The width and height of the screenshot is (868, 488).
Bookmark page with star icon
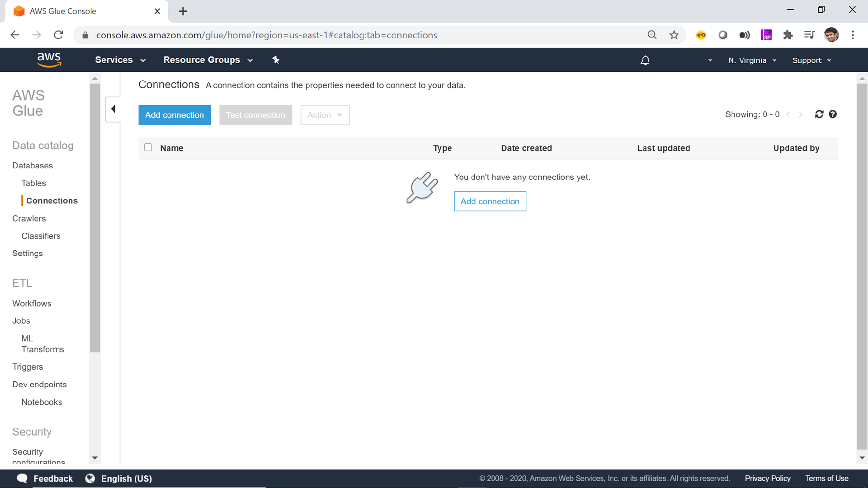pos(674,35)
